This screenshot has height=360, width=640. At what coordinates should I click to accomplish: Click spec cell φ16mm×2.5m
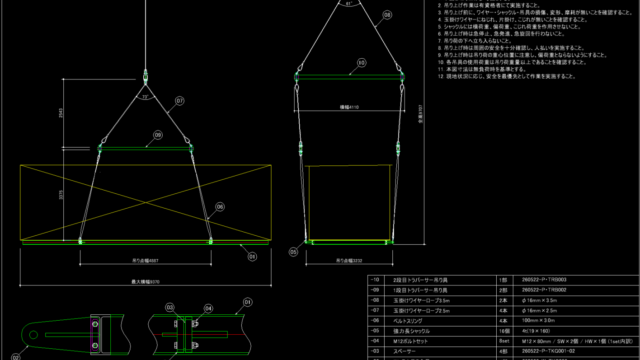pos(539,311)
